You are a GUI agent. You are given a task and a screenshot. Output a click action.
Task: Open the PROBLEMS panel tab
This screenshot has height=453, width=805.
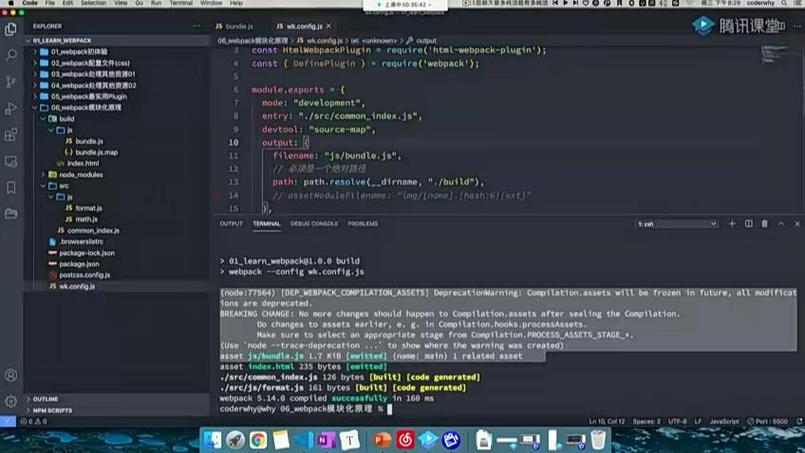[363, 224]
